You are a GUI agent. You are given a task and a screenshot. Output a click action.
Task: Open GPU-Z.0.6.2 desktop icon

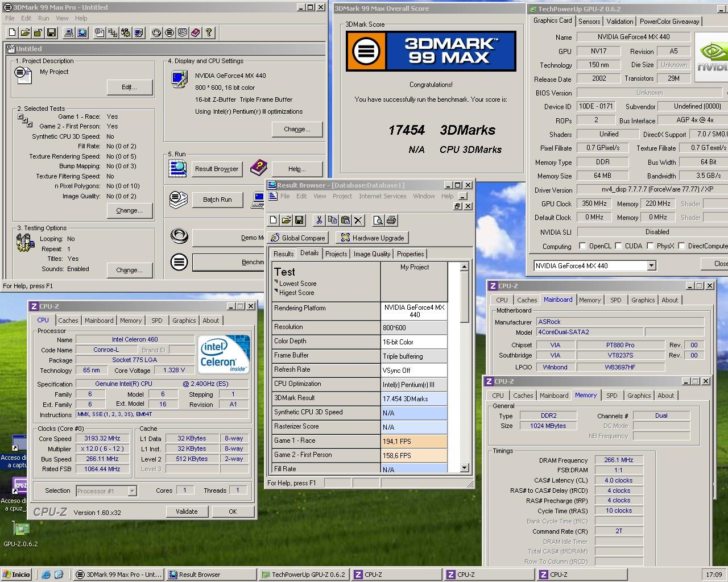coord(21,534)
